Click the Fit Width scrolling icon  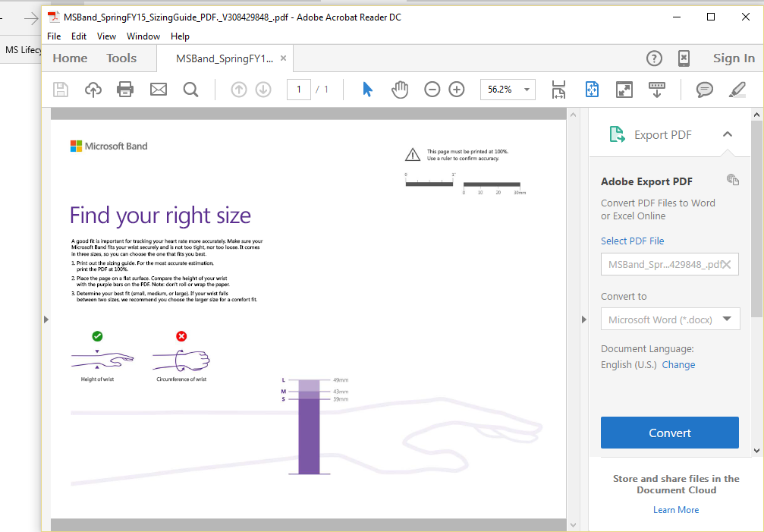(x=559, y=90)
